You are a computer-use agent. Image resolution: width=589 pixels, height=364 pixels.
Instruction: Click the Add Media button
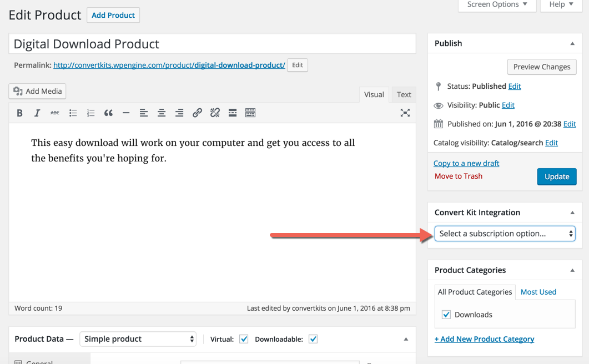38,91
